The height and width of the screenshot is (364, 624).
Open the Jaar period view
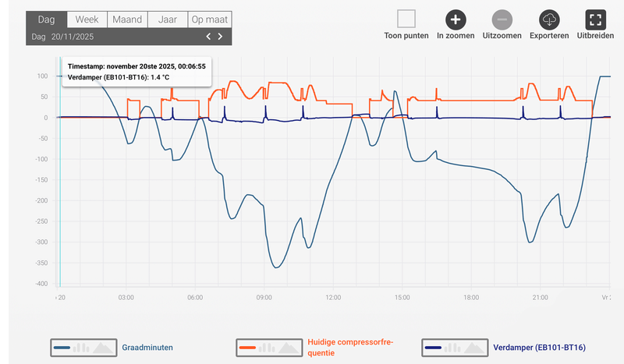pos(167,19)
